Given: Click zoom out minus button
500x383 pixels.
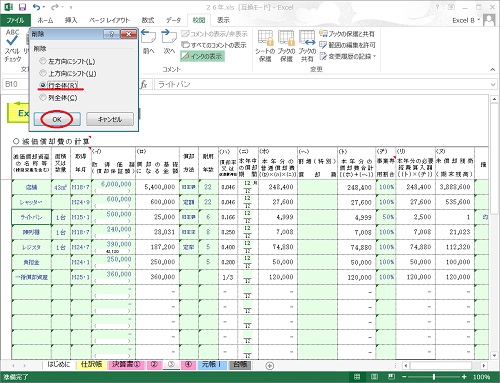Looking at the screenshot, I should pyautogui.click(x=404, y=377).
